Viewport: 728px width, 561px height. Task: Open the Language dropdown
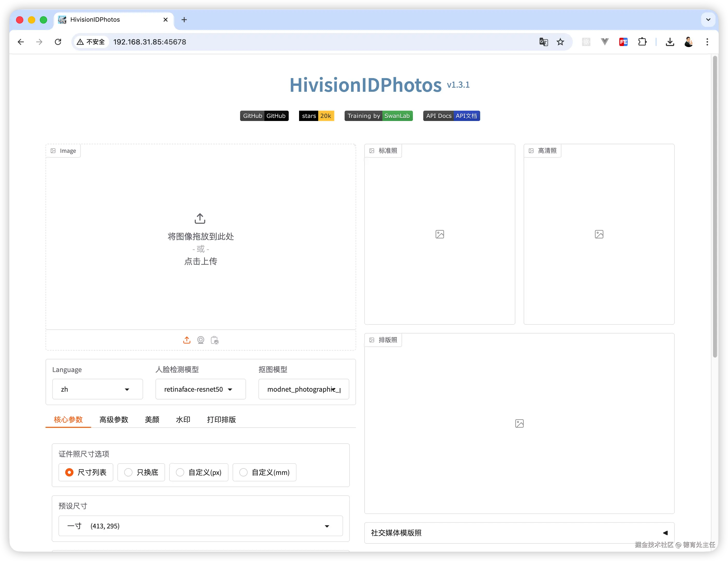coord(98,389)
